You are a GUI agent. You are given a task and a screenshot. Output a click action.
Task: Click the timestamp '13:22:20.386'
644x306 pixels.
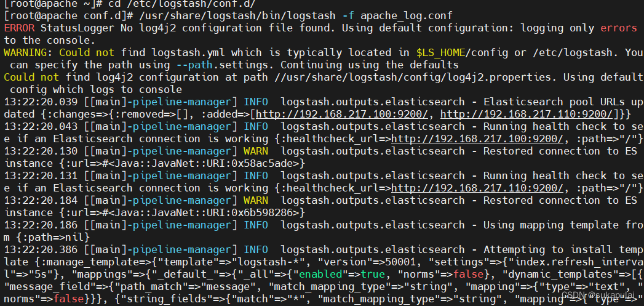pos(41,249)
